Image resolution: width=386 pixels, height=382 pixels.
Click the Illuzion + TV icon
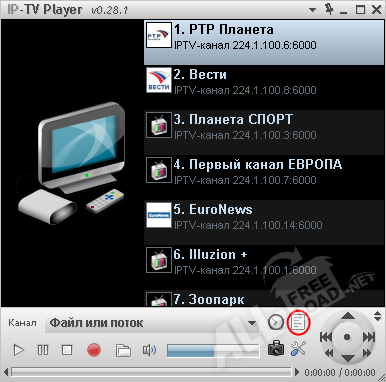tap(159, 260)
